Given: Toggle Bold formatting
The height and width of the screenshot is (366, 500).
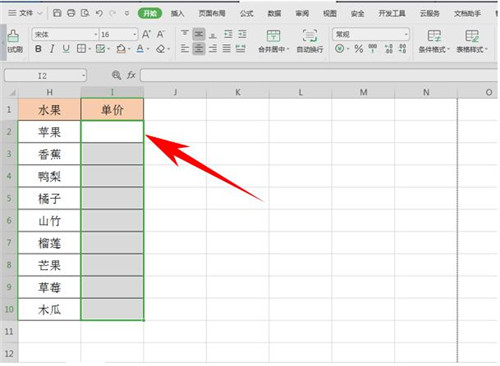Looking at the screenshot, I should point(38,49).
